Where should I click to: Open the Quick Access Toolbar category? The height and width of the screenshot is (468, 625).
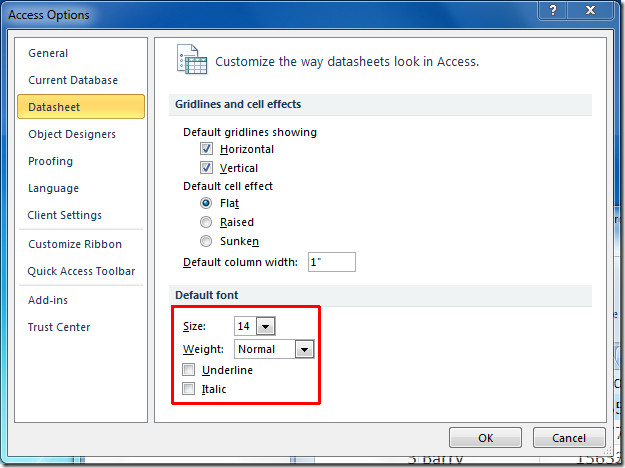(x=81, y=271)
